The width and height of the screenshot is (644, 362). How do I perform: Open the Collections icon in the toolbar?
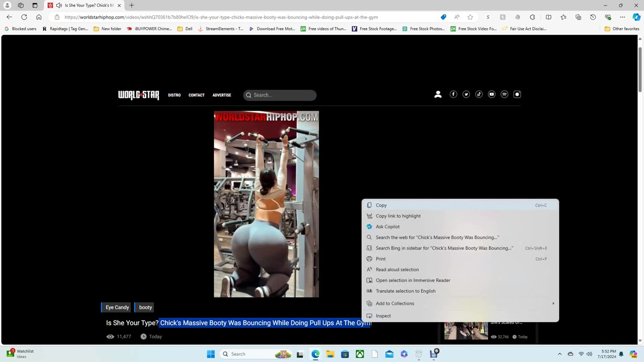point(578,17)
